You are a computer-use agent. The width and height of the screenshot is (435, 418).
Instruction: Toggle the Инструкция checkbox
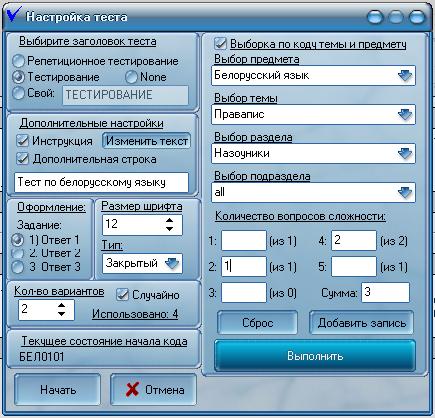pos(22,140)
